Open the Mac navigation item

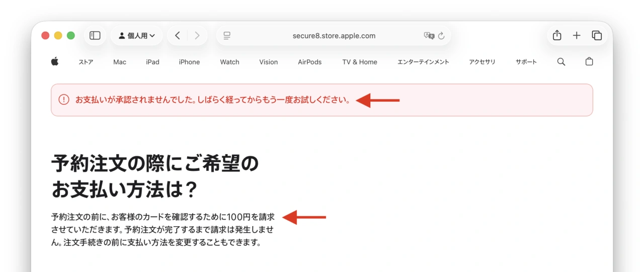[120, 62]
